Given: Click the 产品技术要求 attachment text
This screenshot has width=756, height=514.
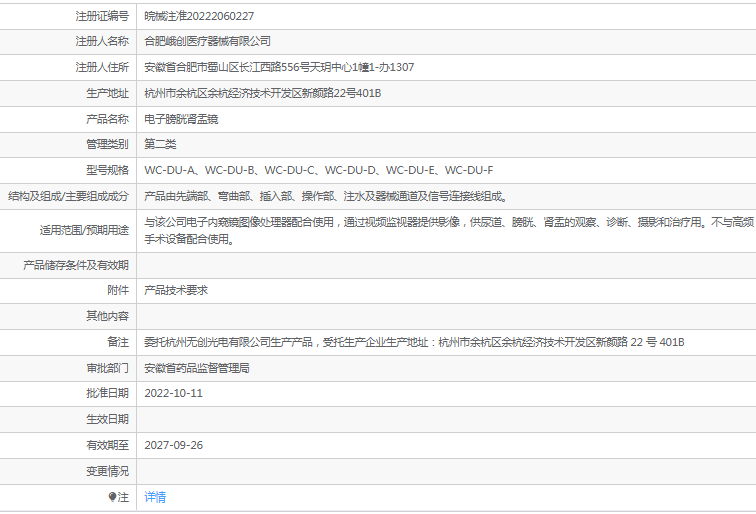Looking at the screenshot, I should 176,290.
